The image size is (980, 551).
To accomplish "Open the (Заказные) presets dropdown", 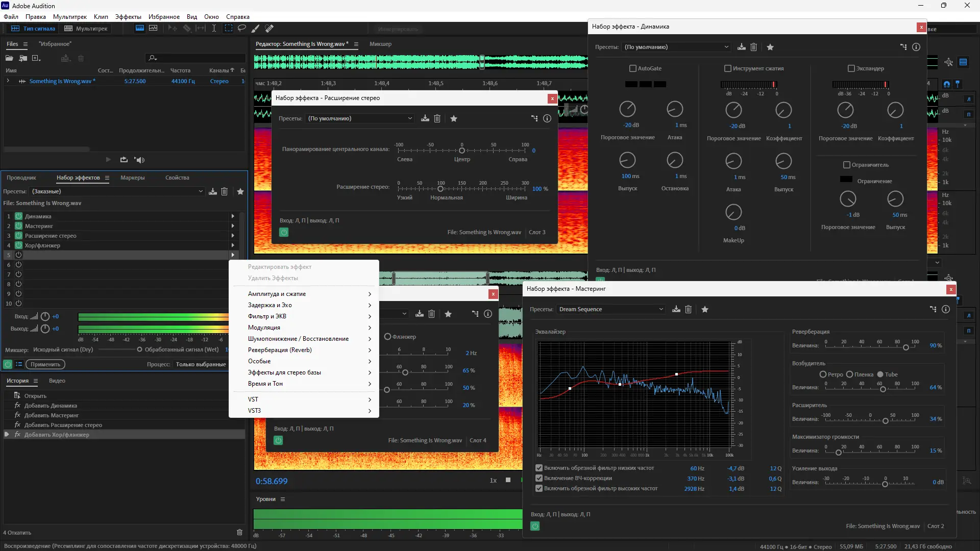I will 117,191.
